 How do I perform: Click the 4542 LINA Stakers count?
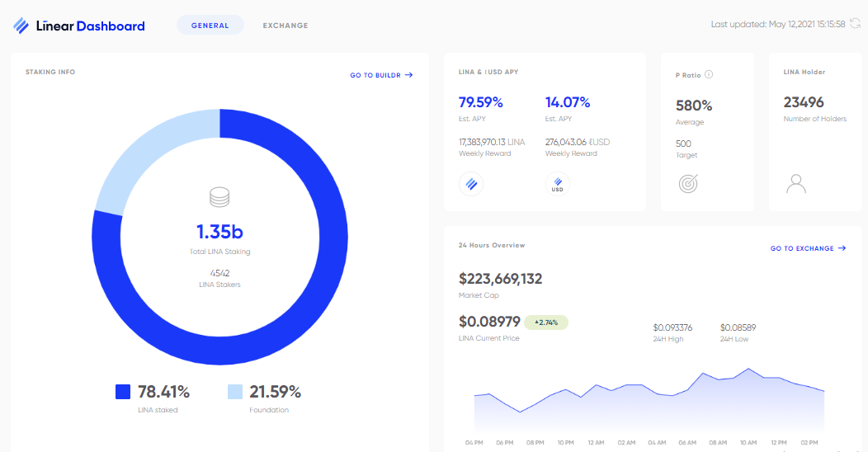tap(219, 273)
